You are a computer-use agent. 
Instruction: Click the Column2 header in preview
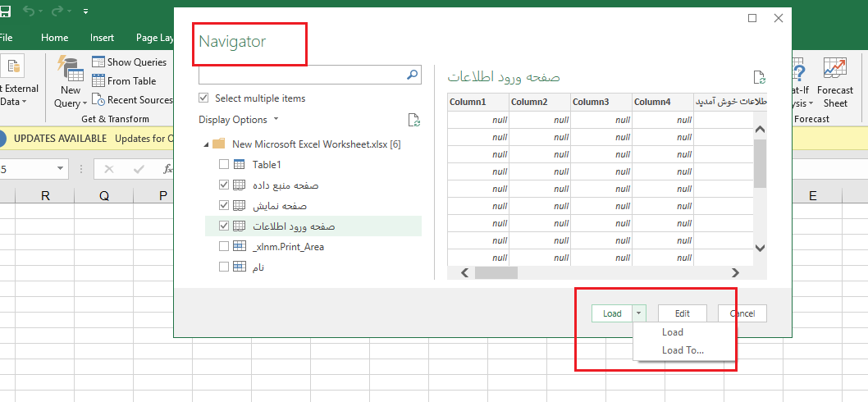point(540,102)
